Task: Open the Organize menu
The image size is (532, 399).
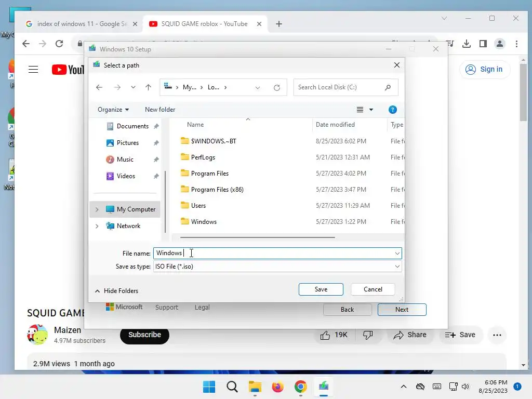Action: click(x=113, y=110)
